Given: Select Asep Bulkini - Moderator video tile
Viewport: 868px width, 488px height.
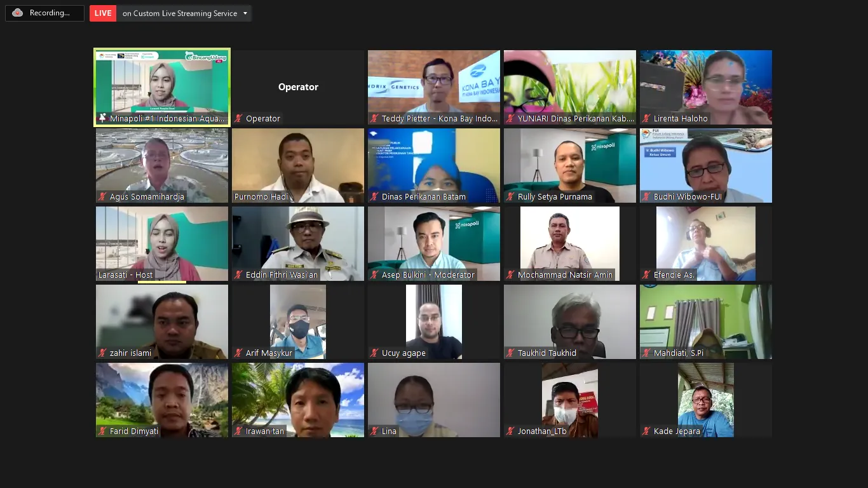Looking at the screenshot, I should tap(434, 243).
